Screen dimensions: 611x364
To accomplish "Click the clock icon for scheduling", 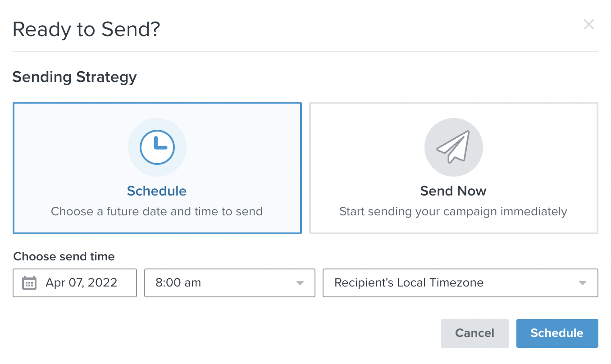I will (157, 147).
